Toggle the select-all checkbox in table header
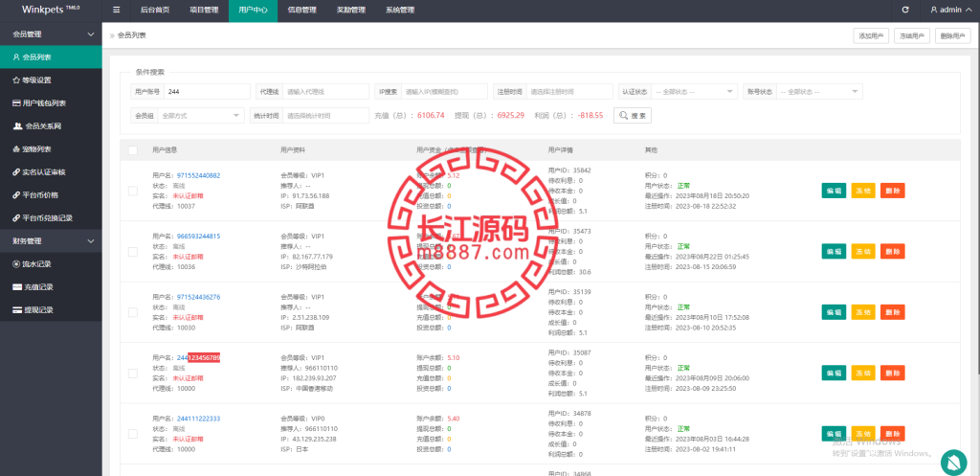The image size is (980, 476). coord(132,150)
